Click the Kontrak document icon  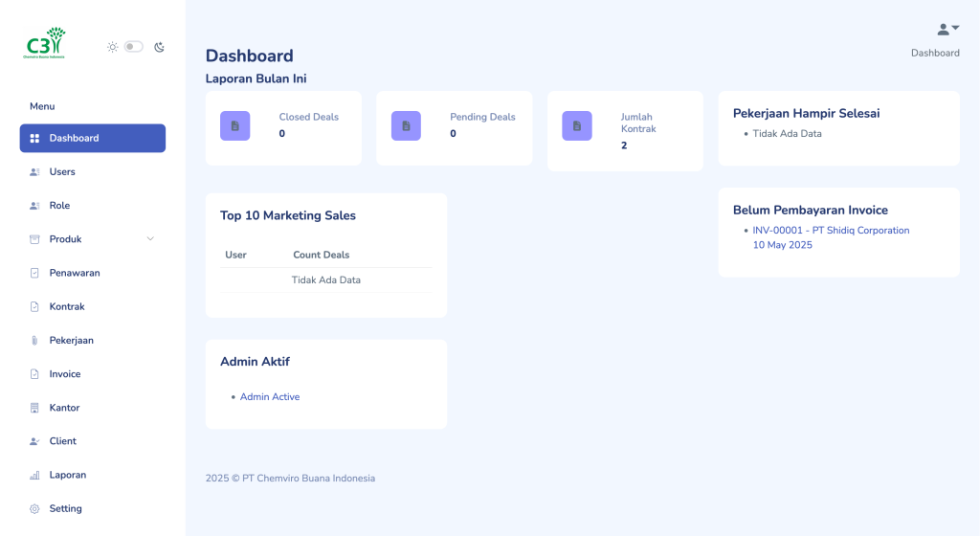[x=34, y=307]
